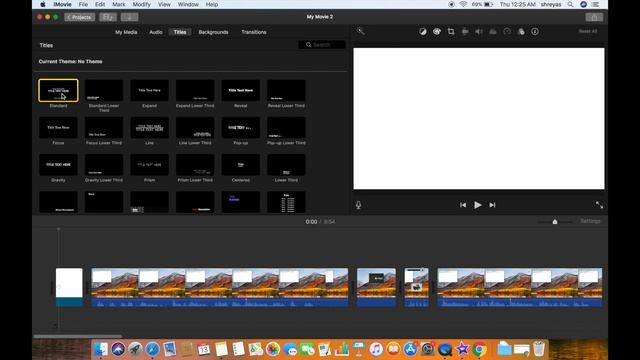The image size is (640, 360).
Task: Select the plain Lower Third title
Action: tap(286, 164)
